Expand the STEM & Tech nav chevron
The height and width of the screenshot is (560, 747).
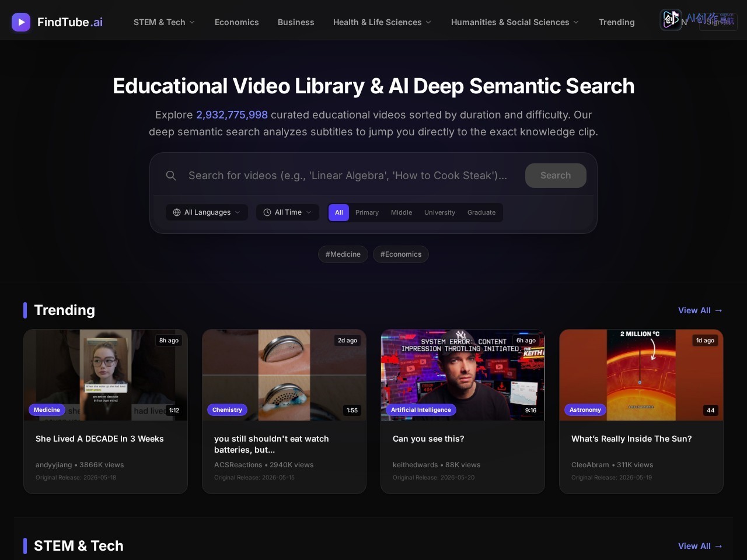coord(192,22)
